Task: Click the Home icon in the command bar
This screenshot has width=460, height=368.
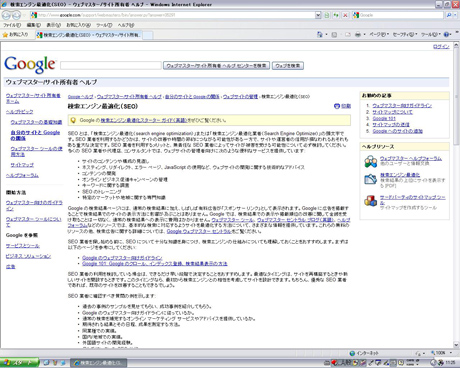Action: pos(320,34)
